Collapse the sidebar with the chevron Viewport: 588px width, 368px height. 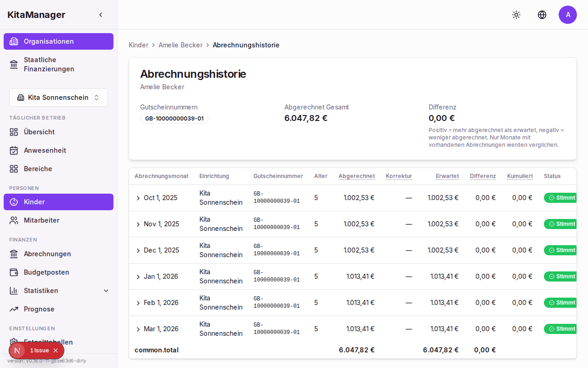pos(101,14)
